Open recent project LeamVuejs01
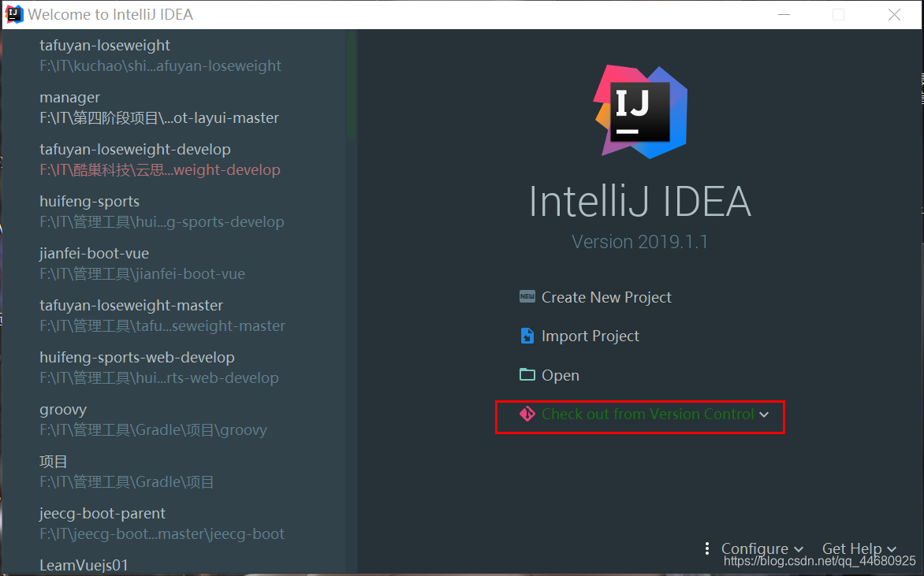Image resolution: width=924 pixels, height=576 pixels. tap(84, 566)
